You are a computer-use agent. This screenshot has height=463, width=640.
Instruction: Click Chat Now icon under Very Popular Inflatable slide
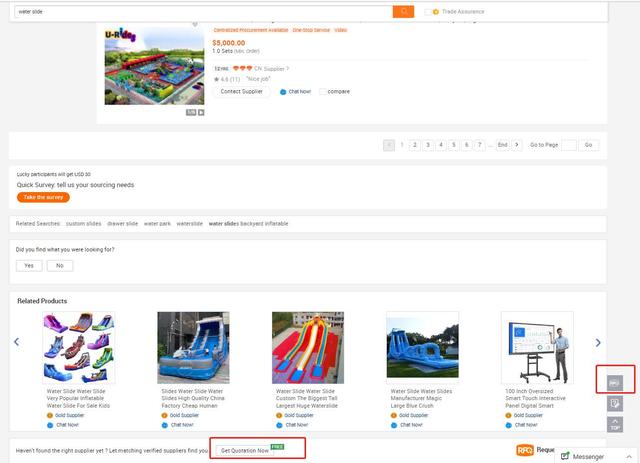coord(50,425)
